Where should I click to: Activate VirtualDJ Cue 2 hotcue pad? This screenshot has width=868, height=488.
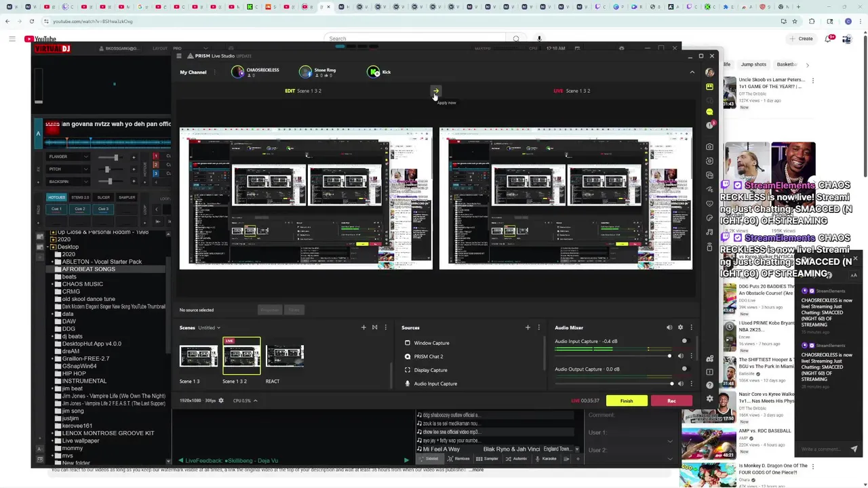coord(80,209)
